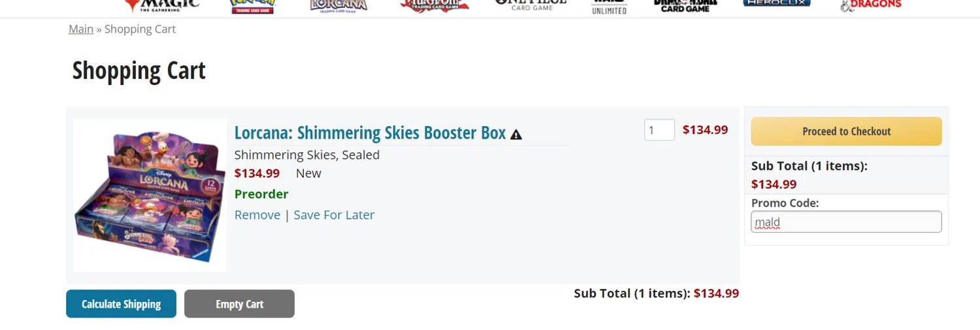Select the Pokémon Trading Card Game logo
Image resolution: width=980 pixels, height=330 pixels.
tap(253, 6)
